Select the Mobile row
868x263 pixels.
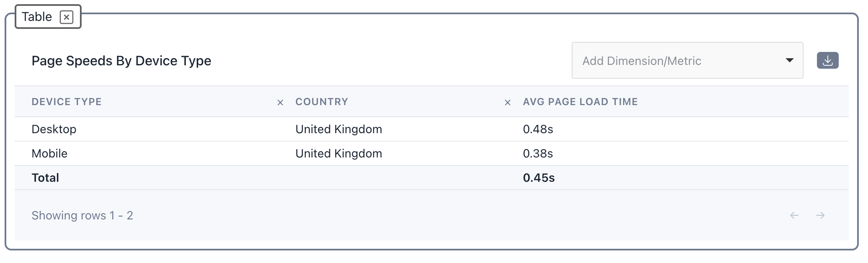click(x=49, y=153)
